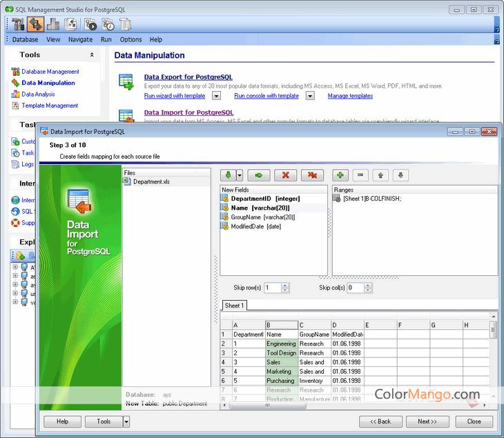Click the Run wizard with template link
504x438 pixels.
(175, 96)
